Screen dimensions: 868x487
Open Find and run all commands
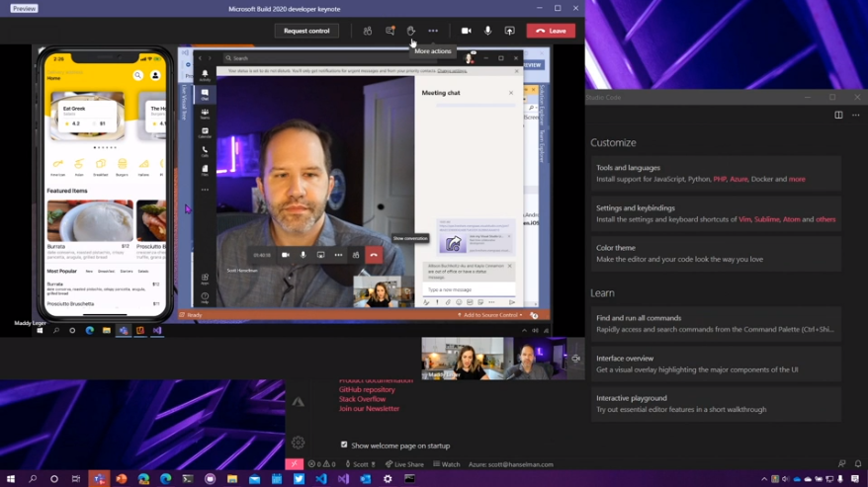pos(716,324)
